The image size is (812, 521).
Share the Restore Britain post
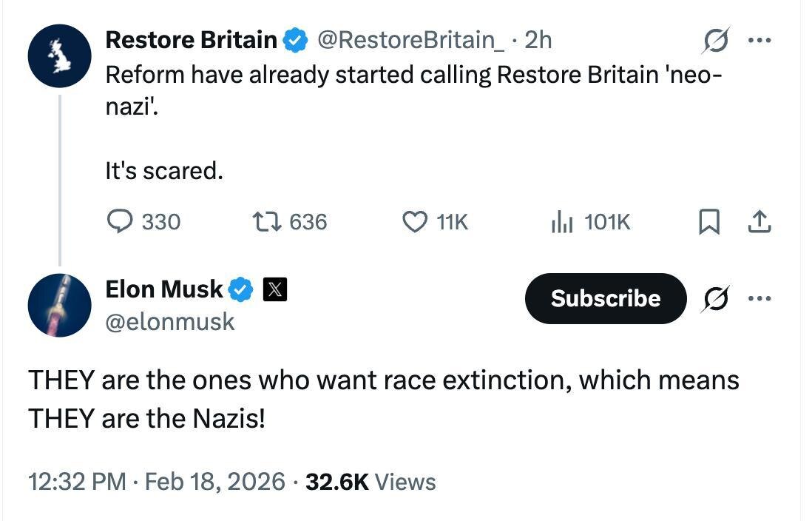(x=760, y=222)
